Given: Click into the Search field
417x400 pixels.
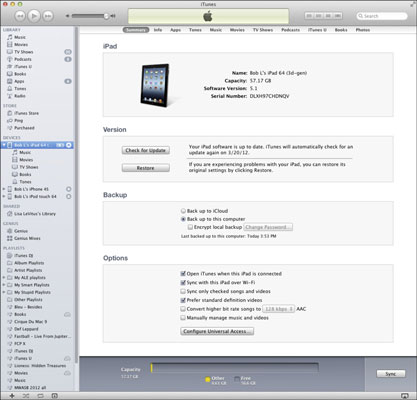Looking at the screenshot, I should coord(382,16).
